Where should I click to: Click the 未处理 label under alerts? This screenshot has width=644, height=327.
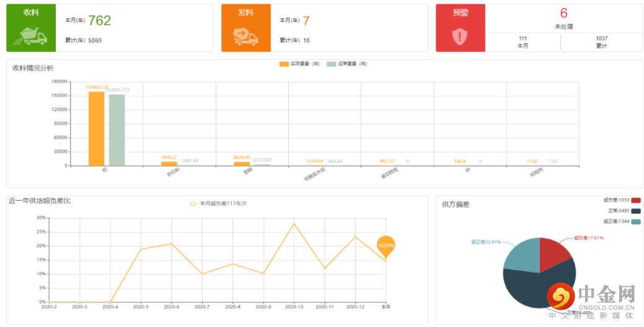(564, 27)
